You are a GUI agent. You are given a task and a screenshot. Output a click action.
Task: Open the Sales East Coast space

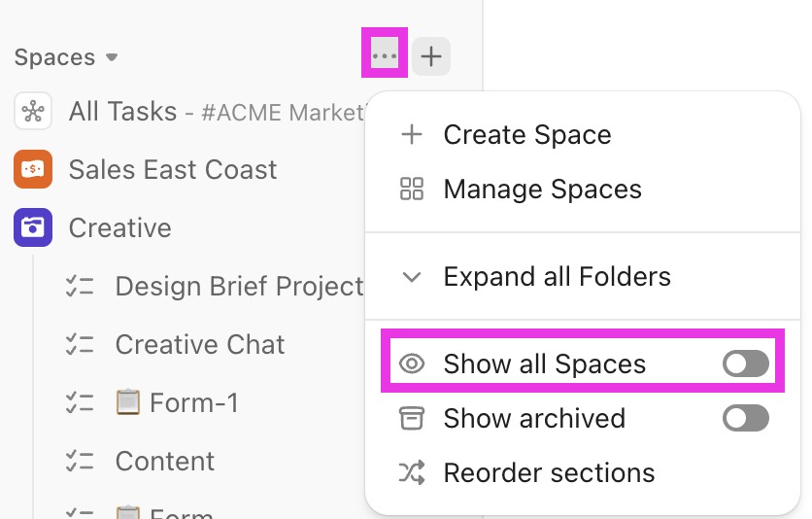click(x=173, y=170)
